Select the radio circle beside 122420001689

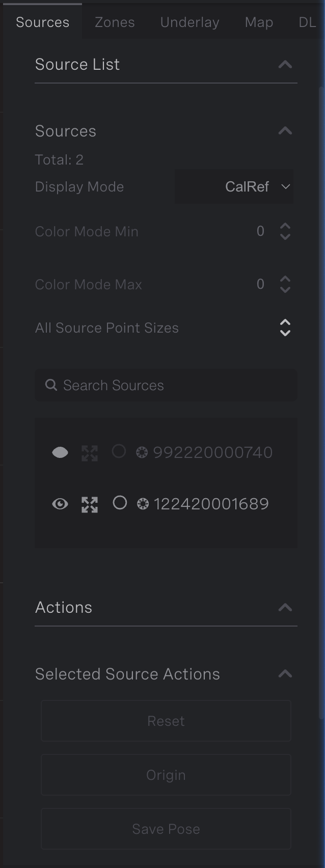click(120, 504)
